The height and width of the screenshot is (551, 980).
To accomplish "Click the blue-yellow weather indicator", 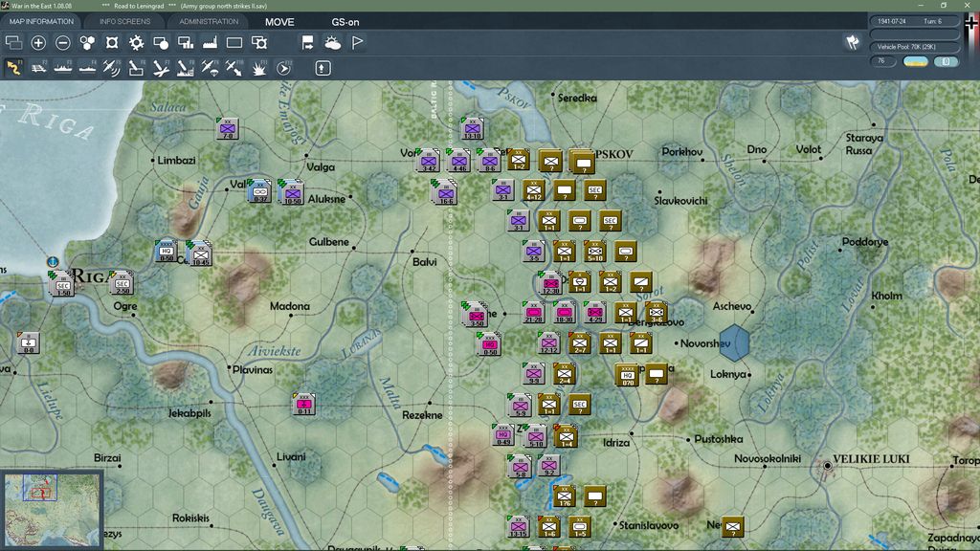I will (x=916, y=61).
